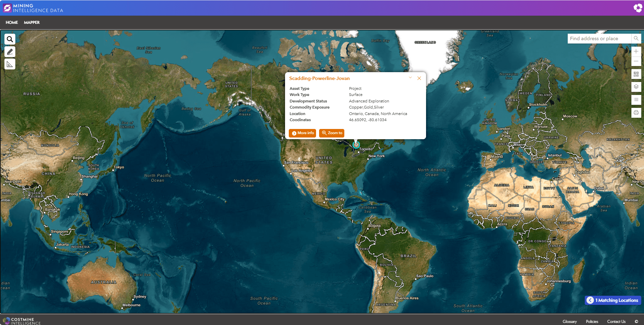Viewport: 644px width, 325px height.
Task: Open the measurement ruler tool
Action: (x=10, y=64)
